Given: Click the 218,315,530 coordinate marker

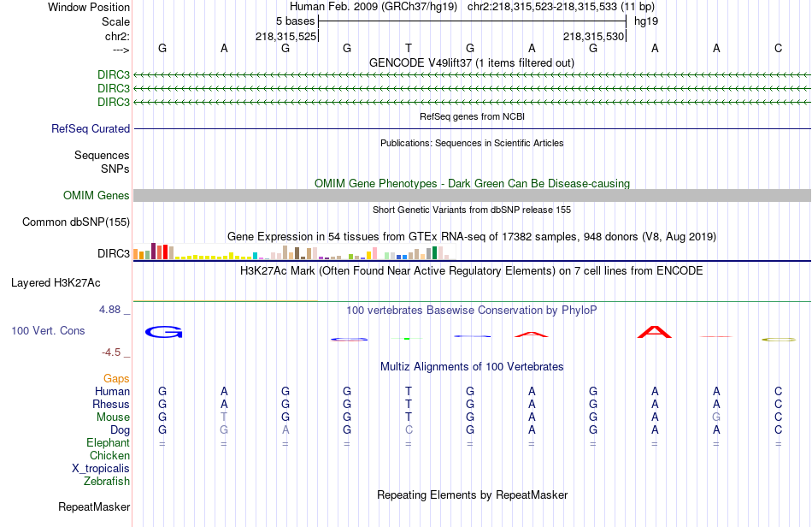Looking at the screenshot, I should pyautogui.click(x=593, y=36).
